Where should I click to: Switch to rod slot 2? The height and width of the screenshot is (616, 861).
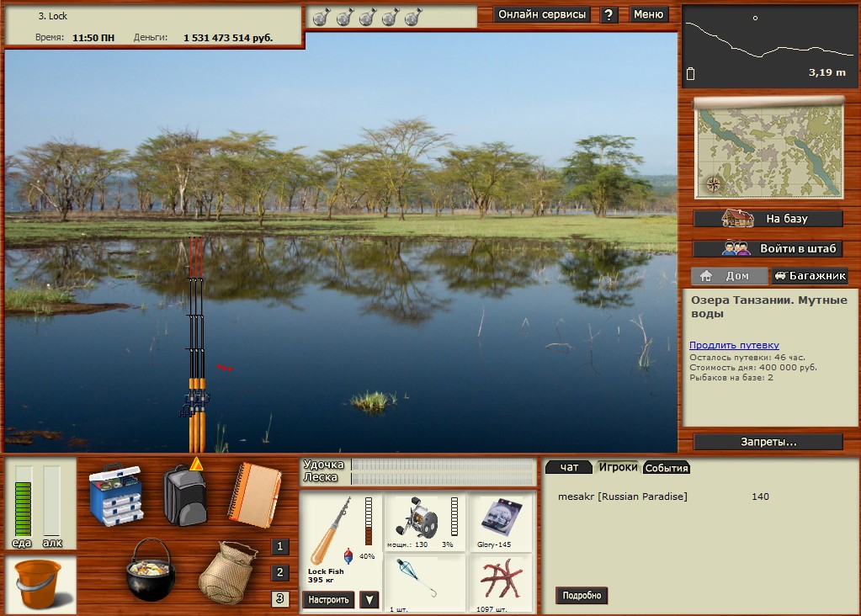point(280,573)
